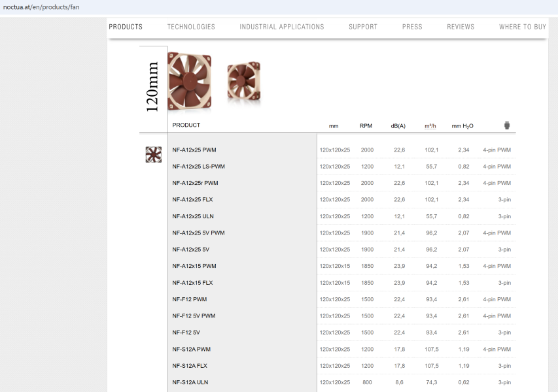Open the NF-A12x15 PWM product page
The height and width of the screenshot is (392, 558).
click(x=194, y=266)
